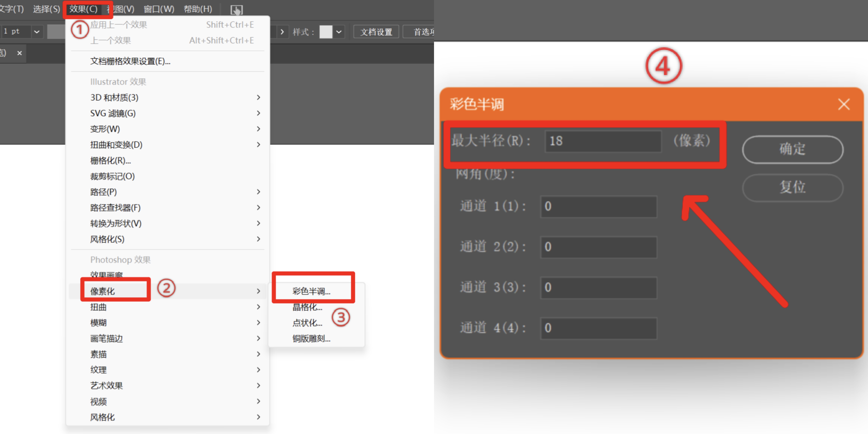Open the 帮助(H) menu
Viewport: 868px width, 434px height.
[x=198, y=9]
